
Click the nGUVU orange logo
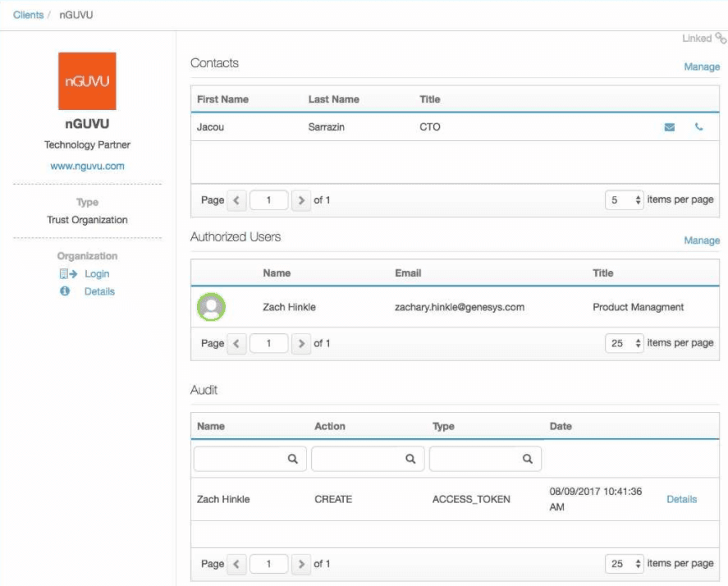pyautogui.click(x=87, y=81)
